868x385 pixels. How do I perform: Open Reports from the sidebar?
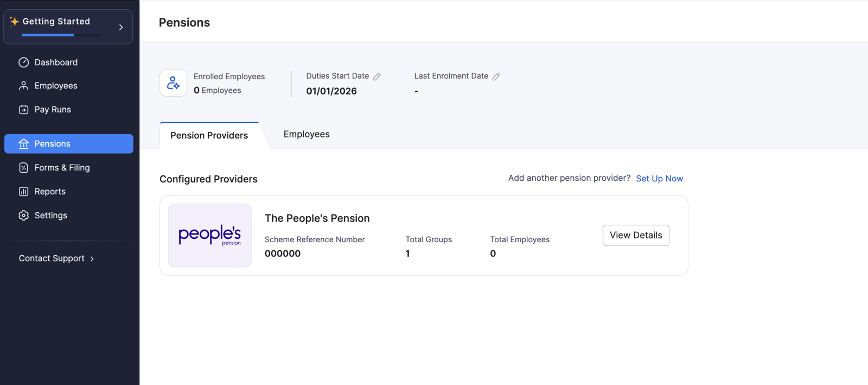click(68, 192)
